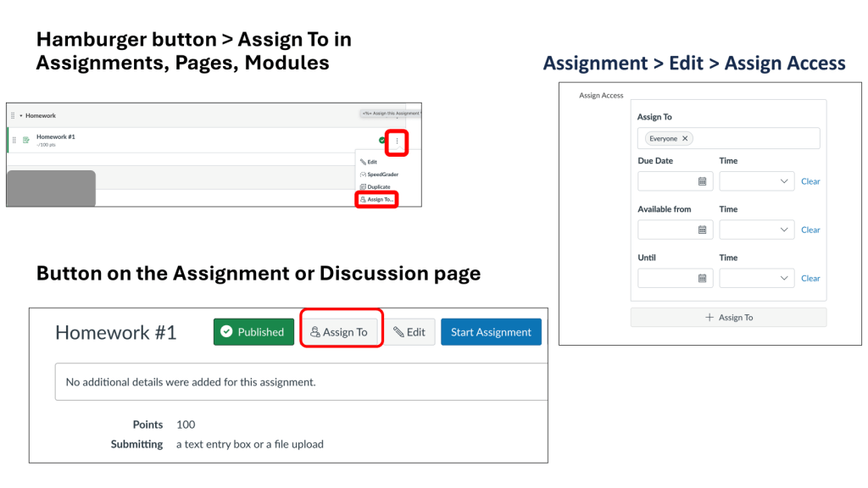Select Edit from the options menu
This screenshot has width=868, height=488.
[370, 161]
